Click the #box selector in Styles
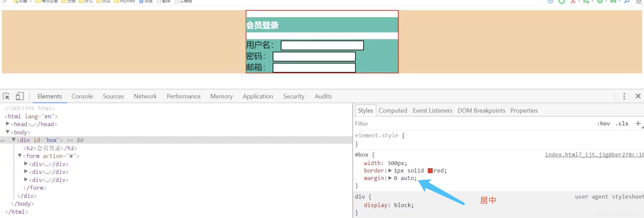Screen dimensions: 644x218 [361, 155]
